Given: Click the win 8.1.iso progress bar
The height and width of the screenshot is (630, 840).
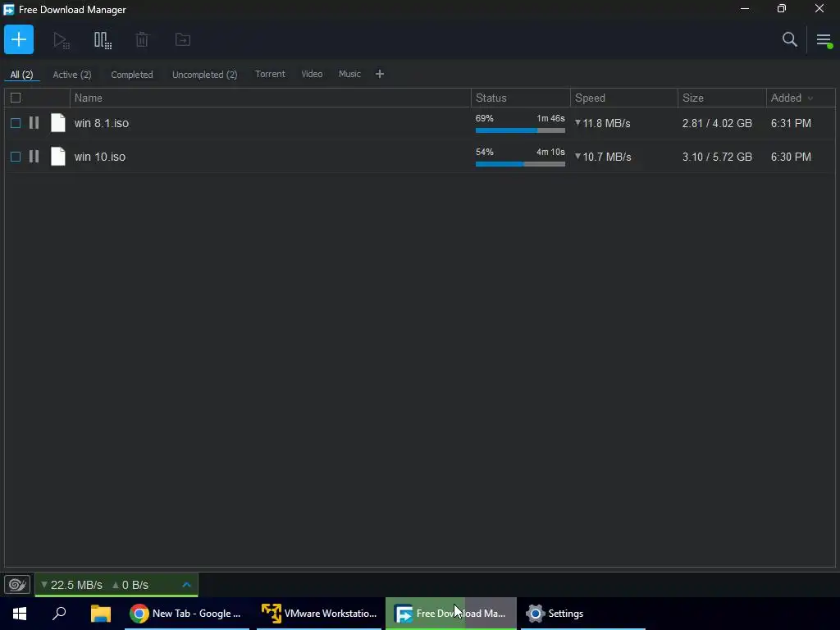Looking at the screenshot, I should click(x=520, y=130).
